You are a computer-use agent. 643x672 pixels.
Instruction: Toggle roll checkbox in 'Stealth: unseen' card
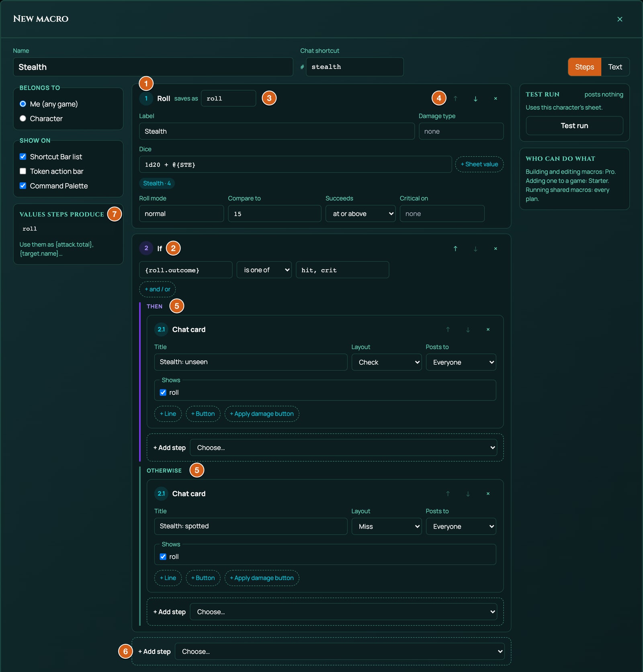tap(163, 392)
